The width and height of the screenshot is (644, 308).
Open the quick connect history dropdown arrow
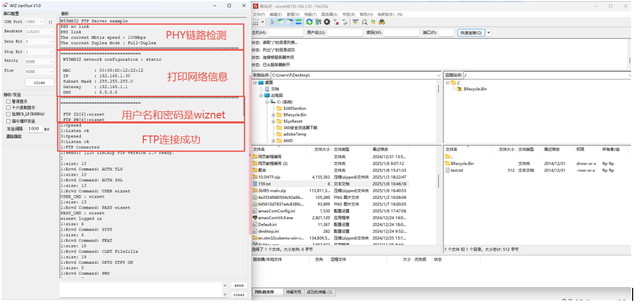click(489, 32)
